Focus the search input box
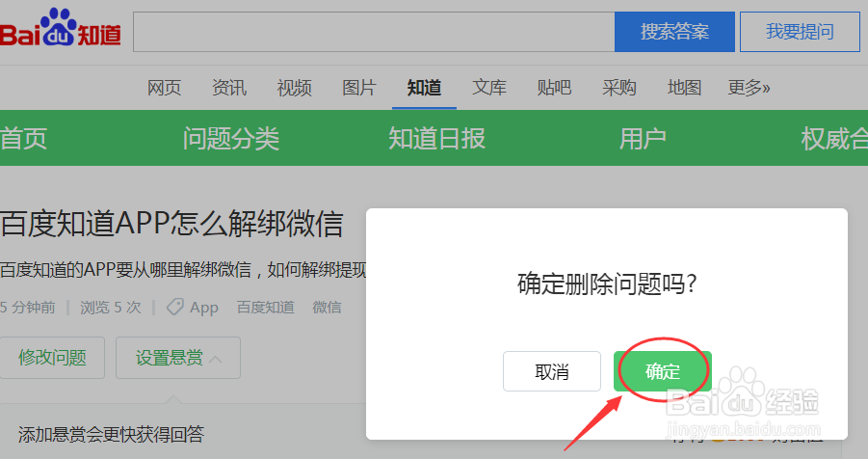Image resolution: width=868 pixels, height=459 pixels. tap(374, 32)
